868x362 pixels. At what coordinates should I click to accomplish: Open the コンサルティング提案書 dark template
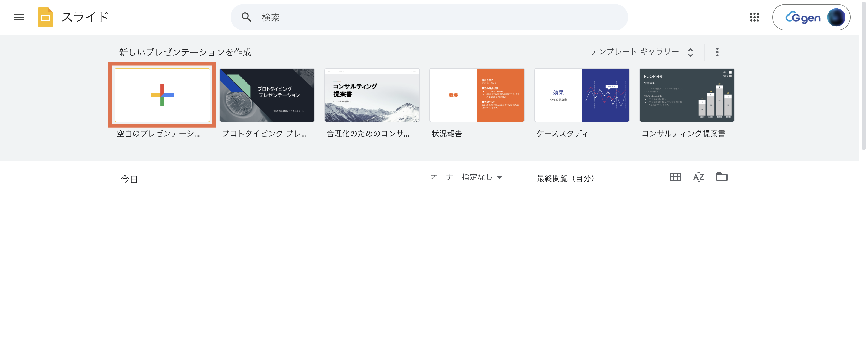(x=686, y=95)
